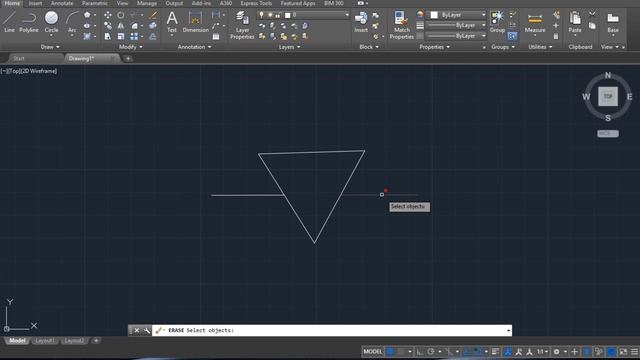The width and height of the screenshot is (640, 360).
Task: Click Match Properties icon
Action: (x=401, y=25)
